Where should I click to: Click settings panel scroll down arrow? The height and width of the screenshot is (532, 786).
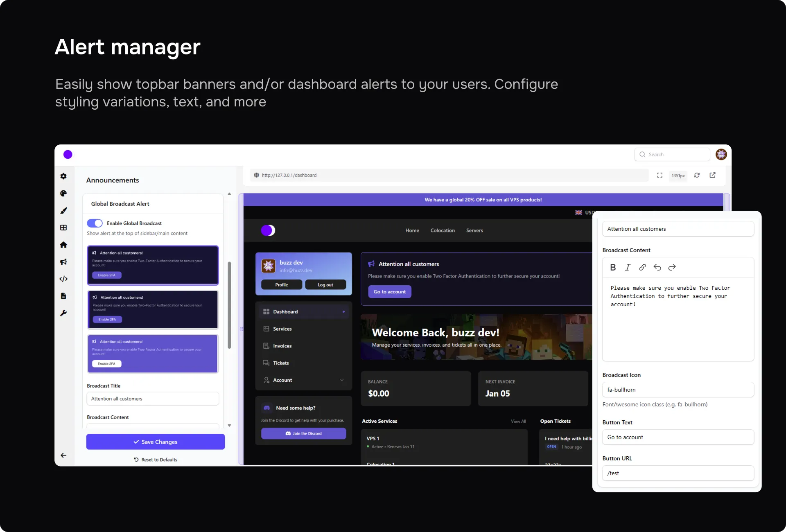coord(229,426)
